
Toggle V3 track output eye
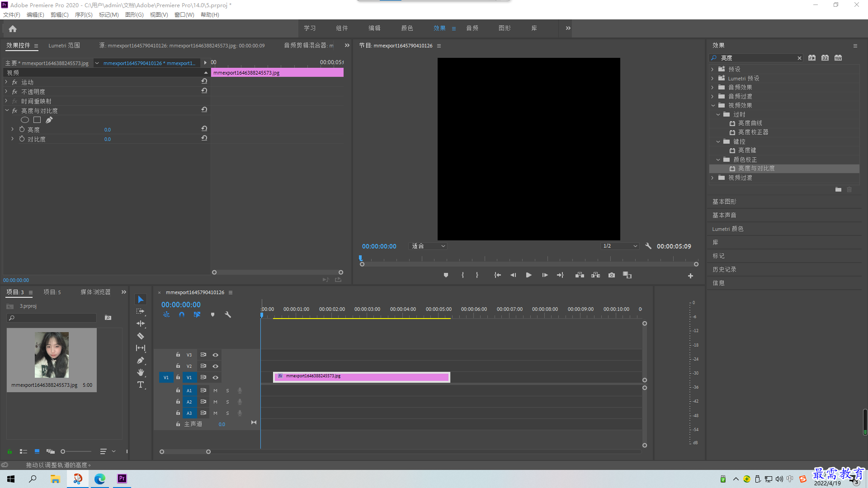tap(216, 355)
